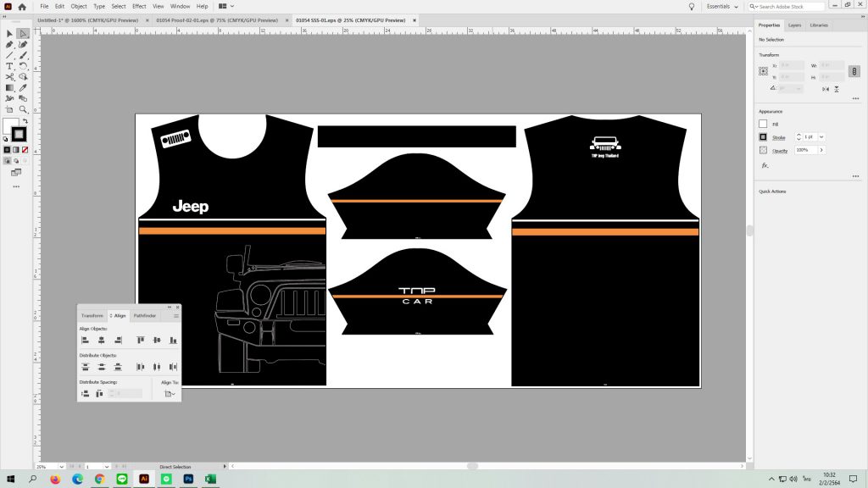Select the Gradient tool
The height and width of the screenshot is (488, 868).
click(9, 87)
